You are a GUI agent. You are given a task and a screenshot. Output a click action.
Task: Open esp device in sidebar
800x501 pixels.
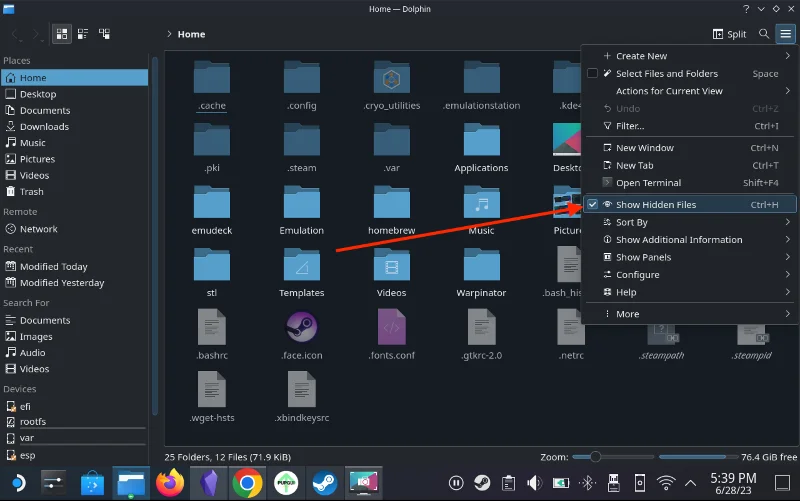[75, 455]
